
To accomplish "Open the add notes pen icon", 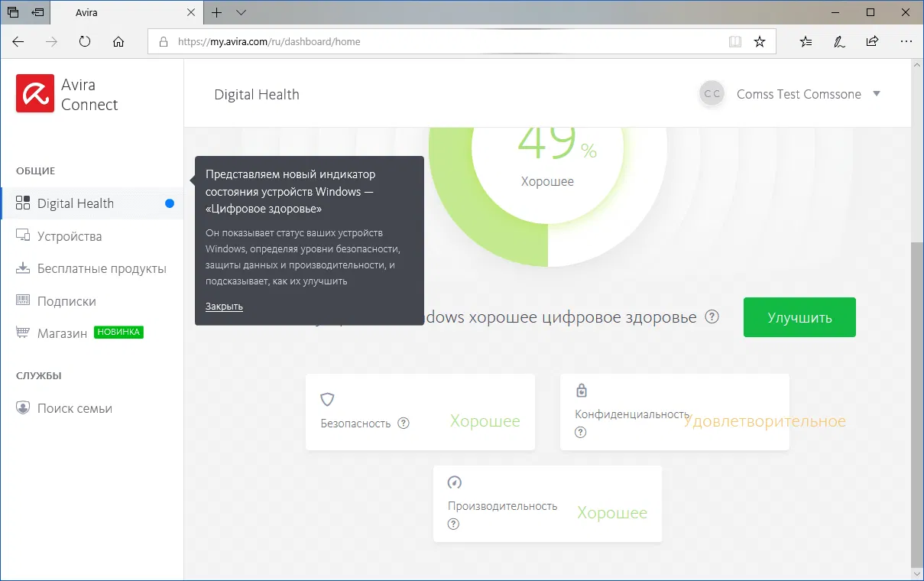I will click(839, 42).
